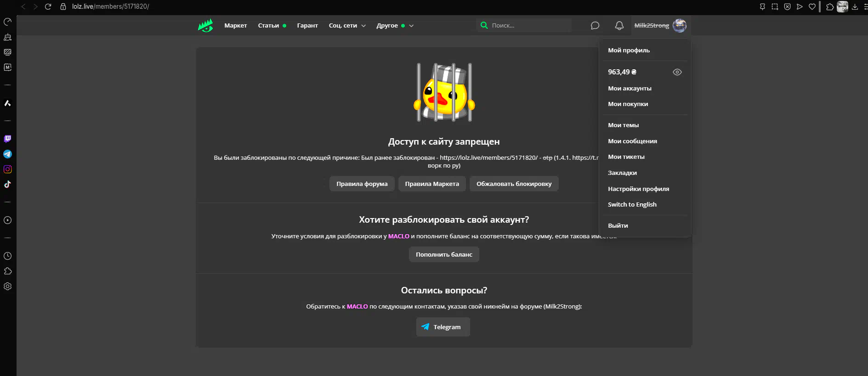Click the Пополнить баланс button
Image resolution: width=868 pixels, height=376 pixels.
click(444, 255)
